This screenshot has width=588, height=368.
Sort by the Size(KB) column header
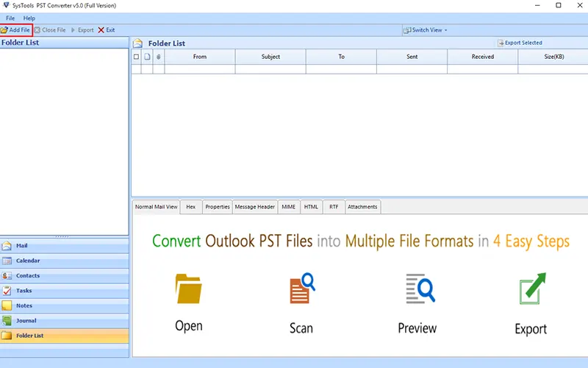[x=553, y=57]
